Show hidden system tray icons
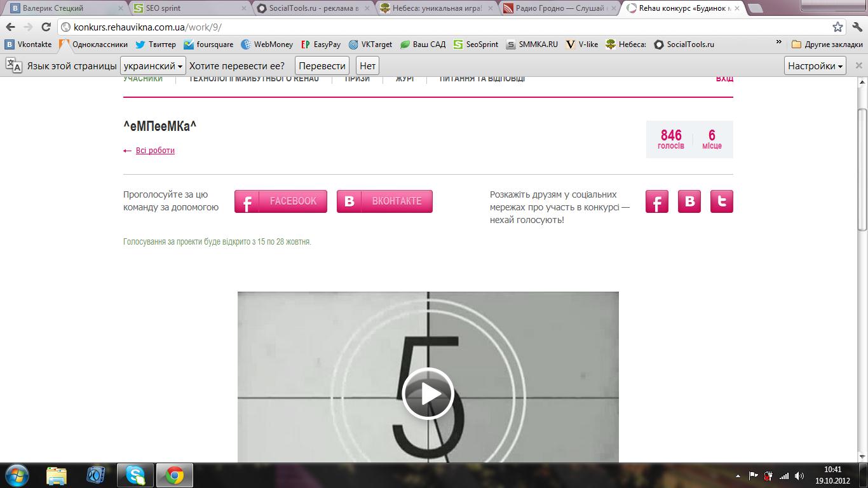 738,475
